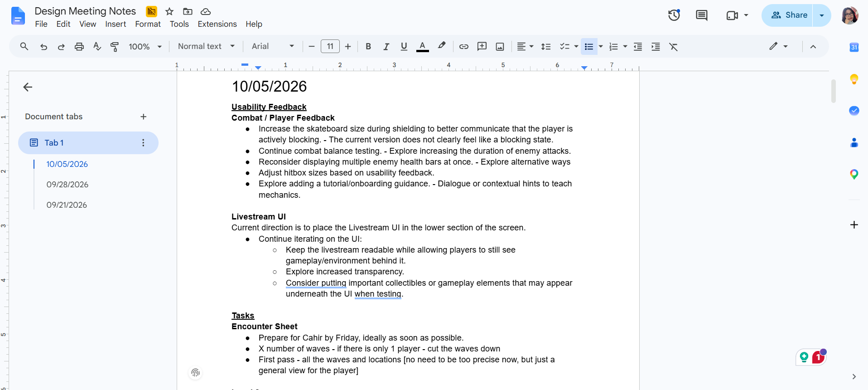Toggle italic formatting

tap(386, 46)
